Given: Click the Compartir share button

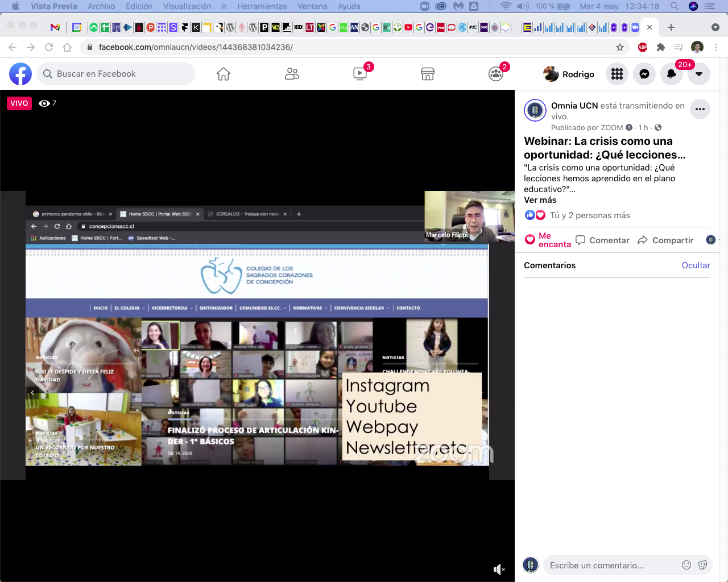Looking at the screenshot, I should click(665, 240).
